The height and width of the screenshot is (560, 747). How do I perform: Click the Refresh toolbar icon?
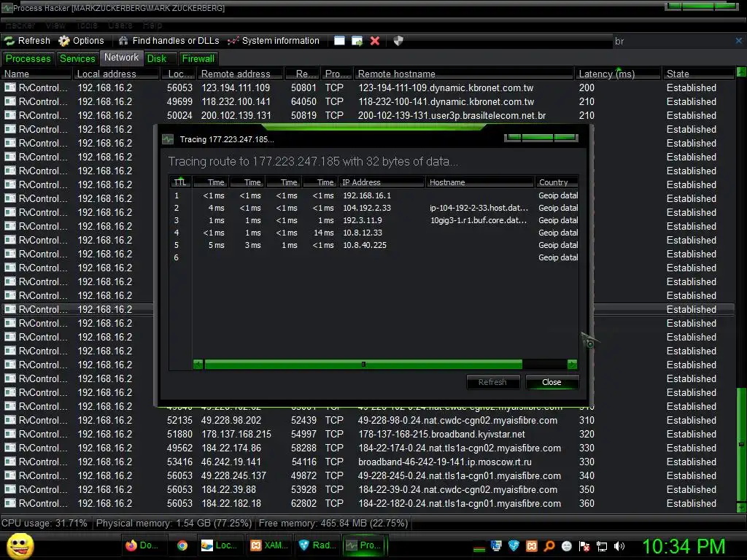pyautogui.click(x=9, y=41)
